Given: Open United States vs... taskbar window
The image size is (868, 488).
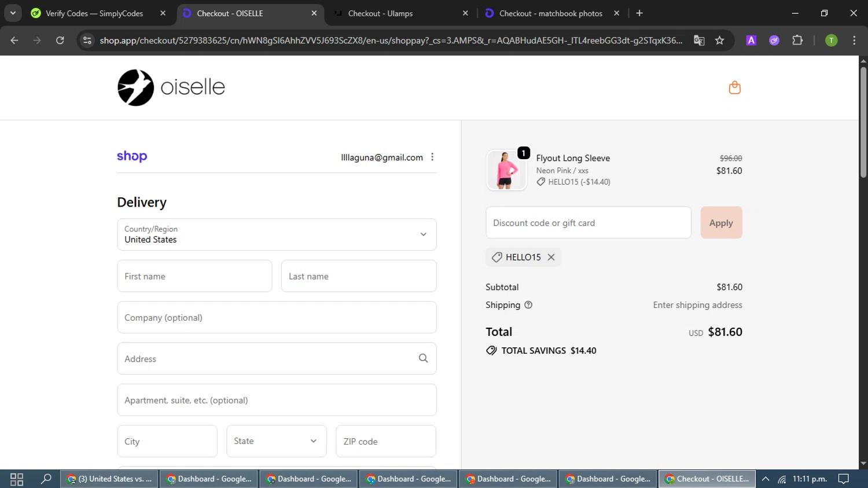Looking at the screenshot, I should tap(109, 479).
